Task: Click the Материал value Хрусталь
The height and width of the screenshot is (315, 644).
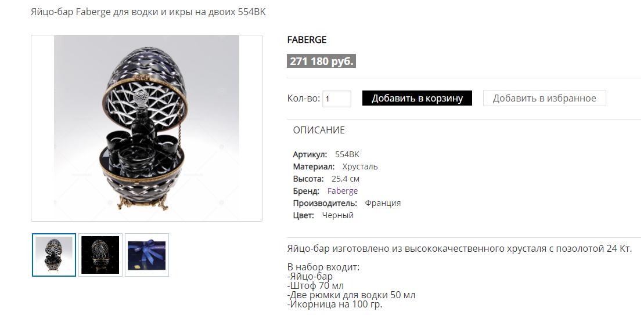Action: 360,167
